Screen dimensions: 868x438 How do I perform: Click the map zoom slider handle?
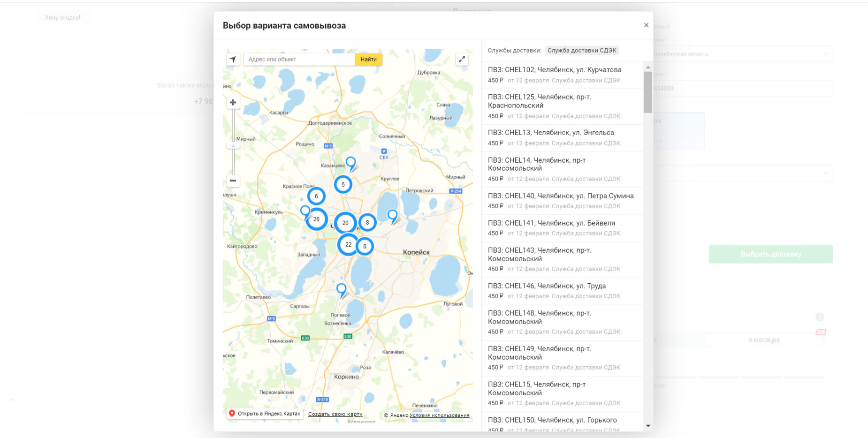tap(233, 146)
